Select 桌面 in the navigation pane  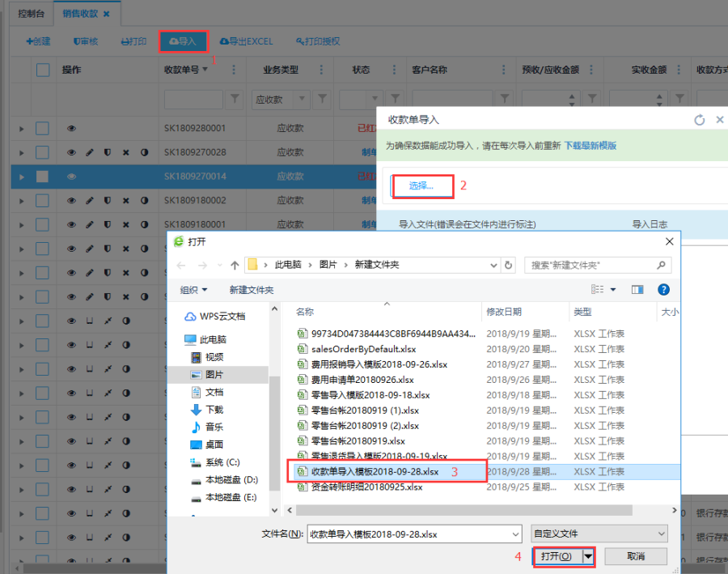point(214,444)
